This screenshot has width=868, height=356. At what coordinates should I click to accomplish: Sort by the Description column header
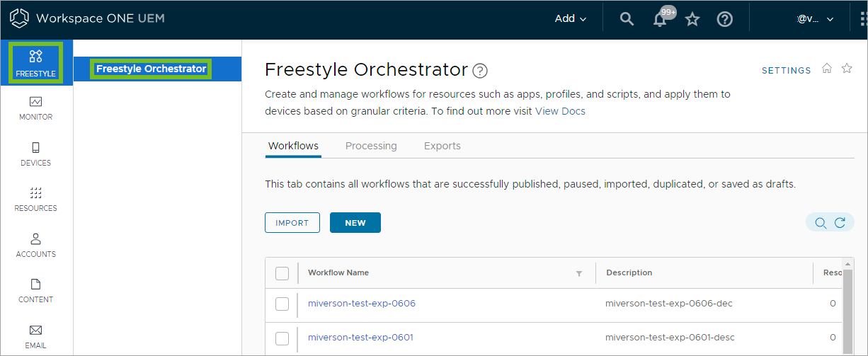(629, 273)
